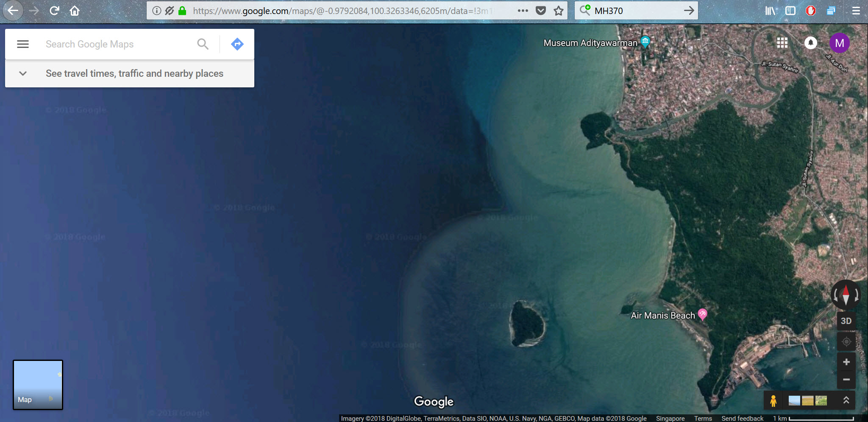Image resolution: width=868 pixels, height=422 pixels.
Task: Click the browser forward arrow
Action: point(34,11)
